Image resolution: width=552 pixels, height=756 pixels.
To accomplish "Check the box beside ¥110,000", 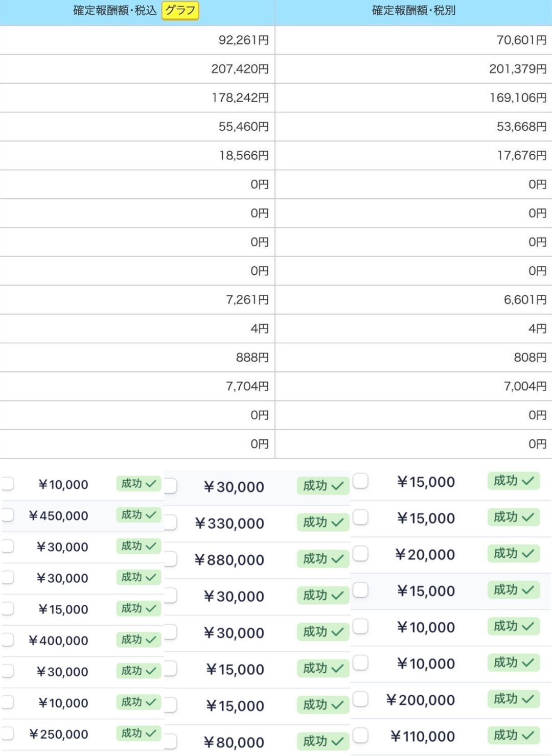I will [360, 735].
